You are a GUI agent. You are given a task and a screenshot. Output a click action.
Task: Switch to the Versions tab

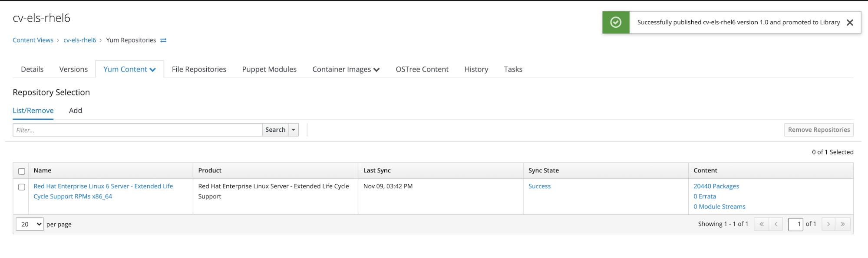[73, 69]
